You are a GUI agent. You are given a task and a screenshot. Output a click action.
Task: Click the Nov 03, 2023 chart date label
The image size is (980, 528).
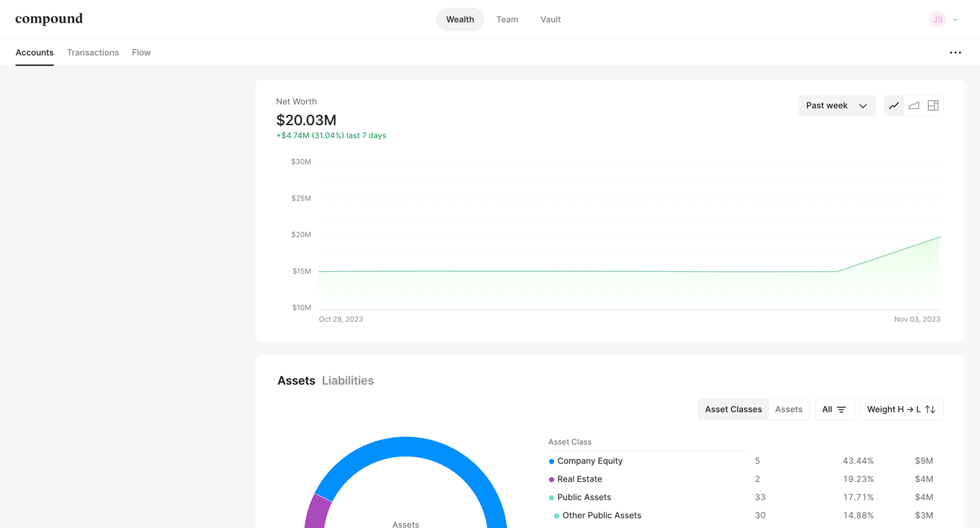917,319
